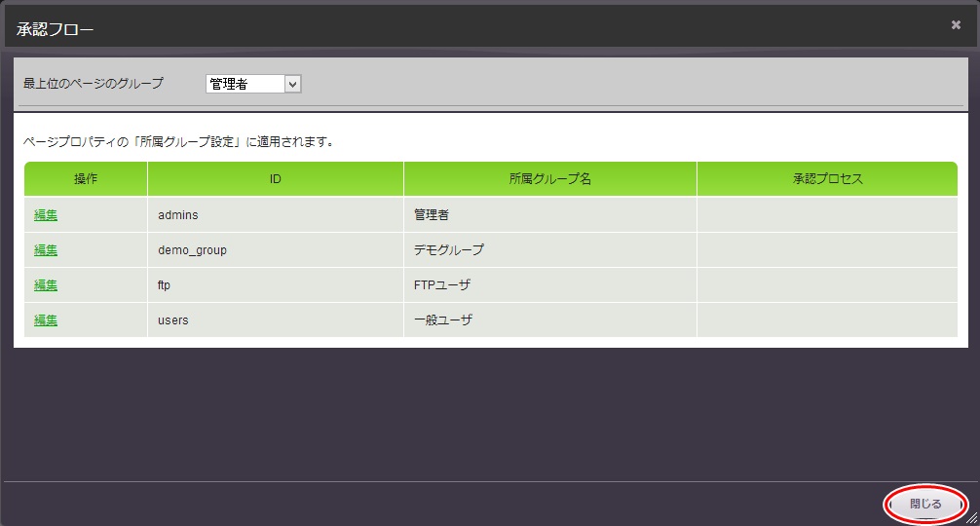Select the users ID cell

276,319
